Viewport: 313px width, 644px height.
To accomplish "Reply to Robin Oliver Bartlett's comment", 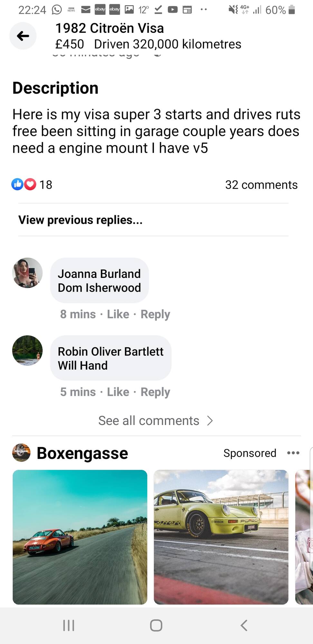I will click(x=155, y=392).
